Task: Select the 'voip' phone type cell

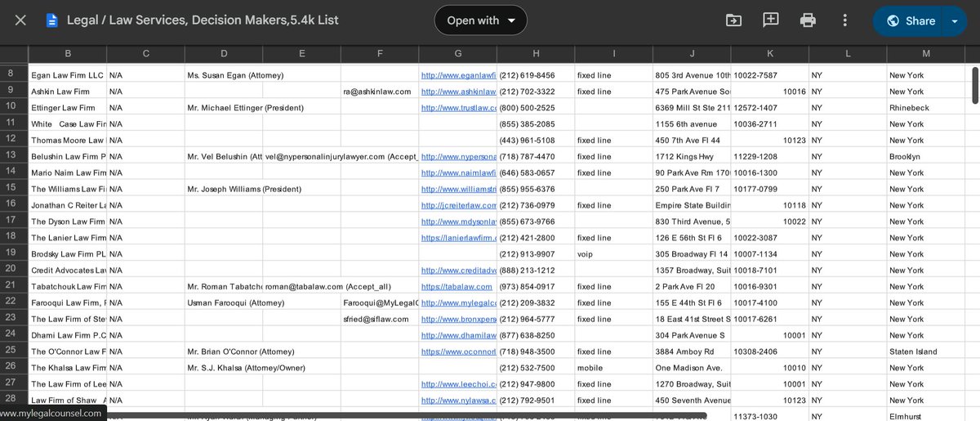Action: pyautogui.click(x=614, y=254)
